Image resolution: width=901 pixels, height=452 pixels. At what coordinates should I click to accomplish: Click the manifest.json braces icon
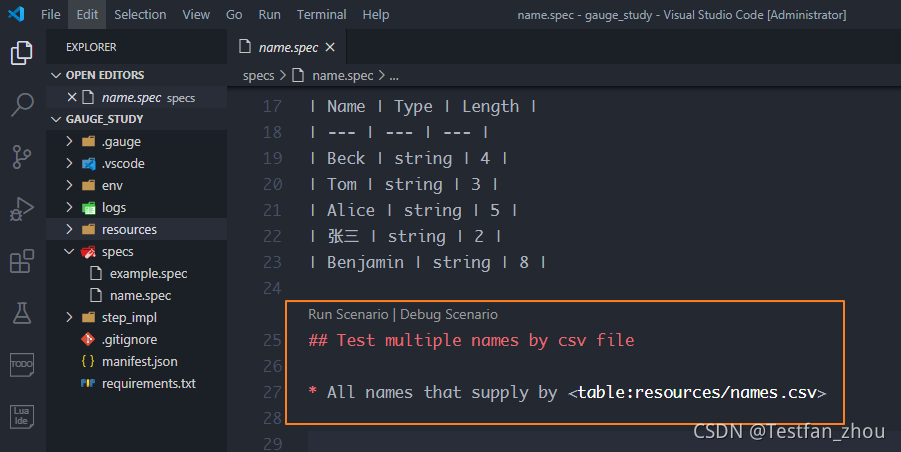click(x=88, y=361)
